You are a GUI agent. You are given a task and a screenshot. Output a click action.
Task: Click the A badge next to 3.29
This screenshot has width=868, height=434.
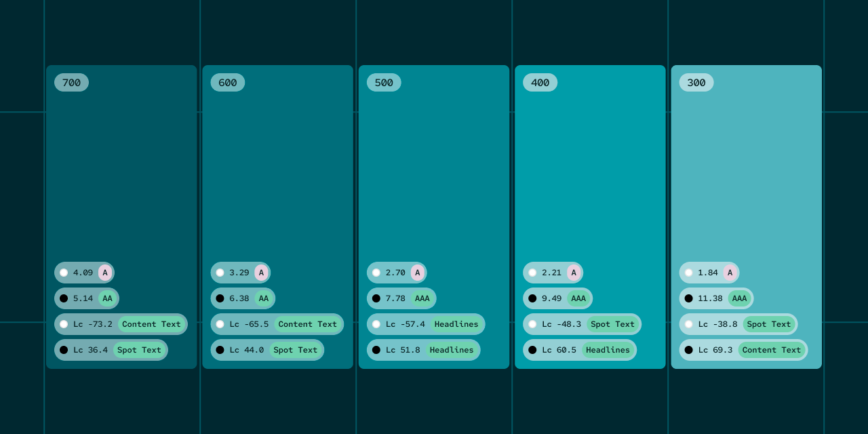tap(261, 273)
